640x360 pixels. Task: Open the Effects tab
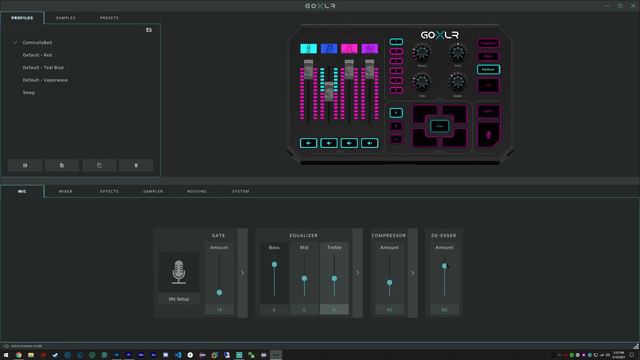109,191
